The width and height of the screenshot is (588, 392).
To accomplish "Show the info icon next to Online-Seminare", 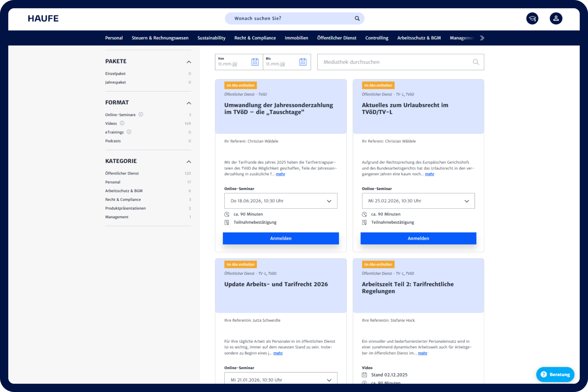I will coord(141,114).
